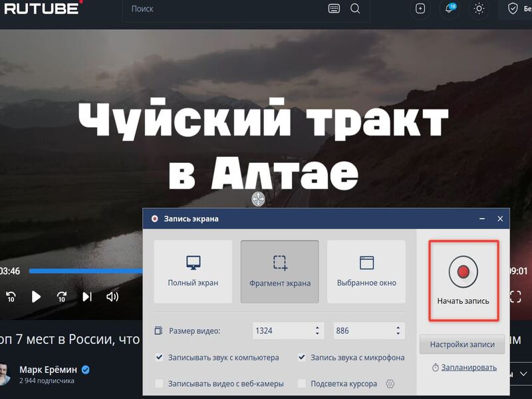Open cursor highlight settings gear
The height and width of the screenshot is (399, 532).
[x=390, y=384]
